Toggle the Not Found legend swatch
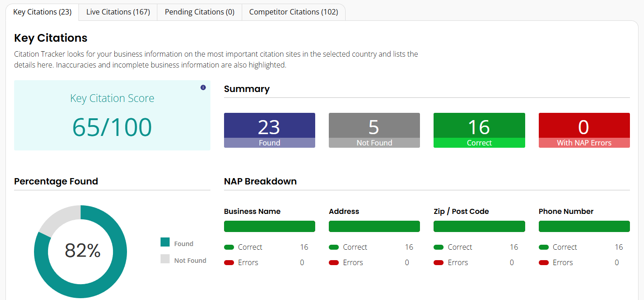 165,259
